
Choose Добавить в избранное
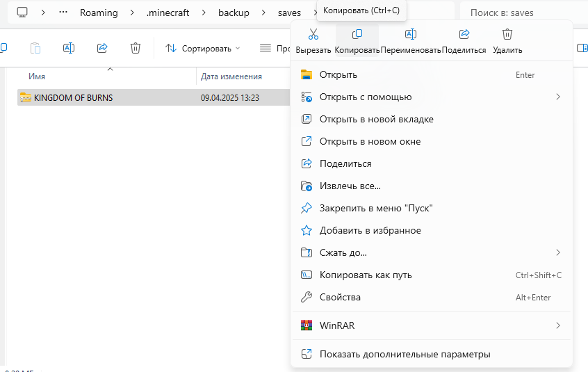tap(432, 230)
